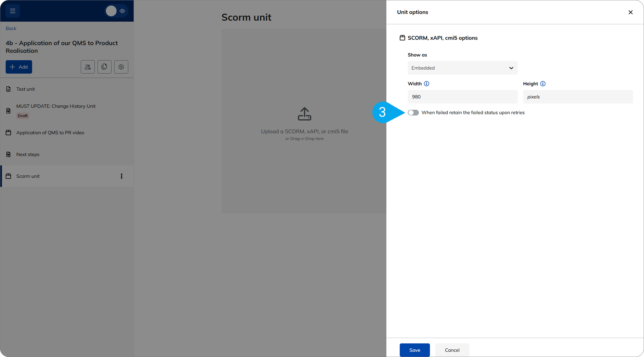The image size is (644, 357).
Task: Click the course title 4b - Application of our QMS
Action: pyautogui.click(x=62, y=47)
